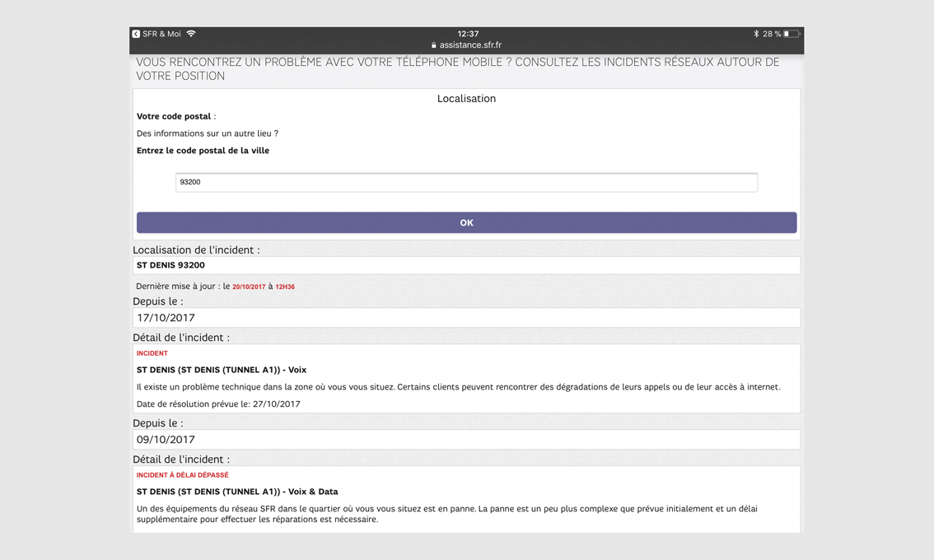Tap the battery indicator icon
Viewport: 934px width, 560px height.
pyautogui.click(x=792, y=34)
